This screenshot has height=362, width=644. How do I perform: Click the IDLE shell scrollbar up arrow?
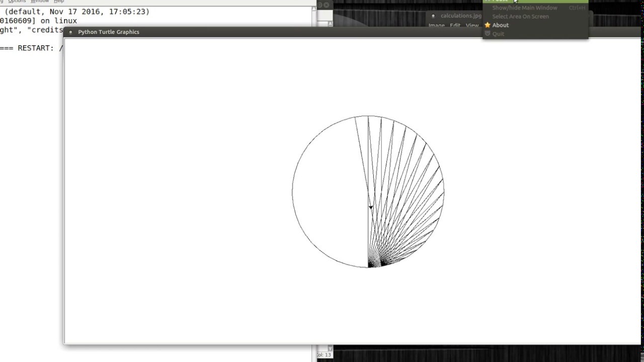point(314,9)
